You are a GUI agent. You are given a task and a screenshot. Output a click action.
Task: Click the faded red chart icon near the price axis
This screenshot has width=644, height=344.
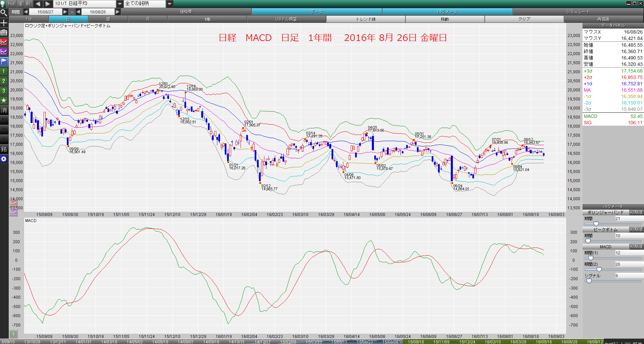13,203
